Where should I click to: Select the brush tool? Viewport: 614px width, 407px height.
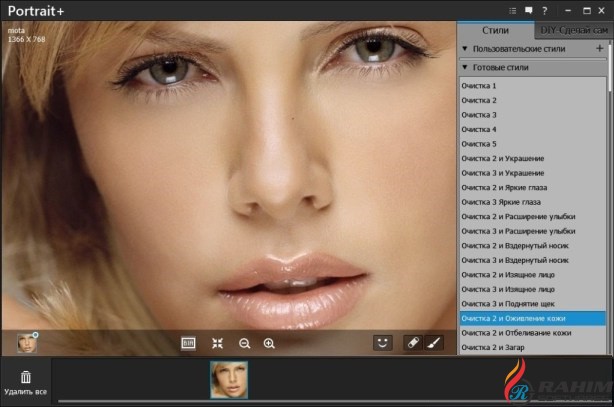(x=433, y=342)
